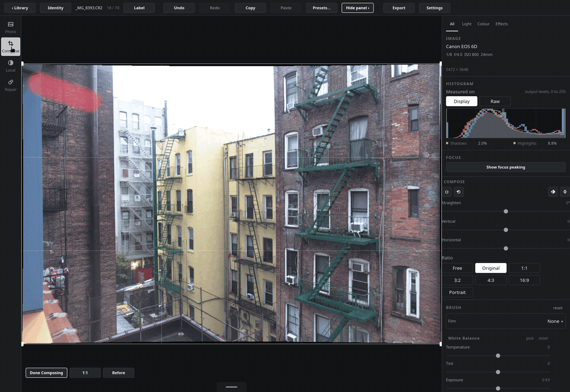Pick white balance from image
Viewport: 570px width, 392px height.
[x=530, y=338]
